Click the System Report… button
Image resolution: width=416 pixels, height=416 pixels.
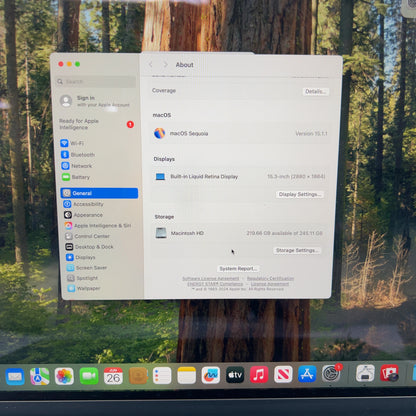[238, 268]
